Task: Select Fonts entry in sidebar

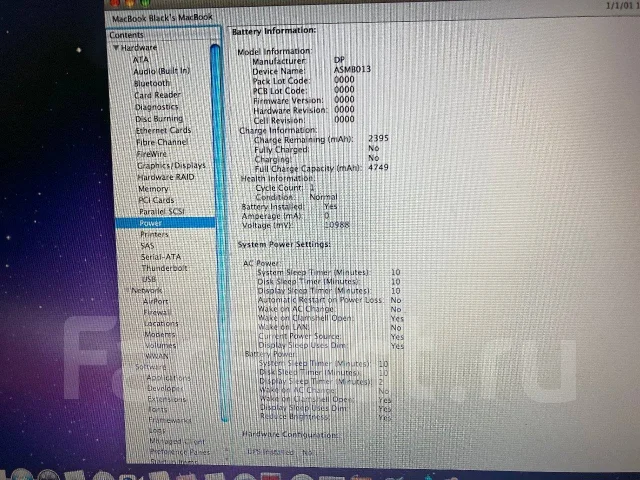Action: [158, 409]
